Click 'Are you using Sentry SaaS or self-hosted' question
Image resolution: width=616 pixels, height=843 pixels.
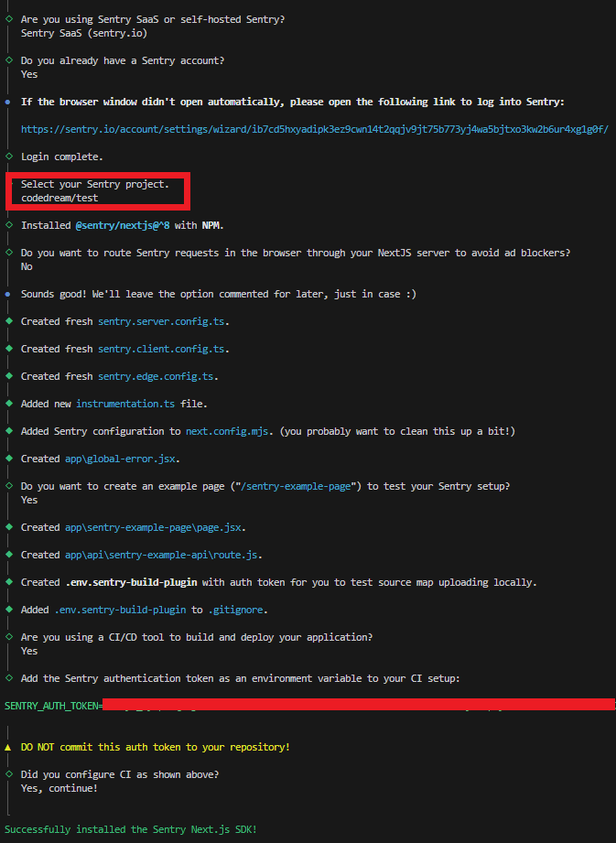(153, 19)
